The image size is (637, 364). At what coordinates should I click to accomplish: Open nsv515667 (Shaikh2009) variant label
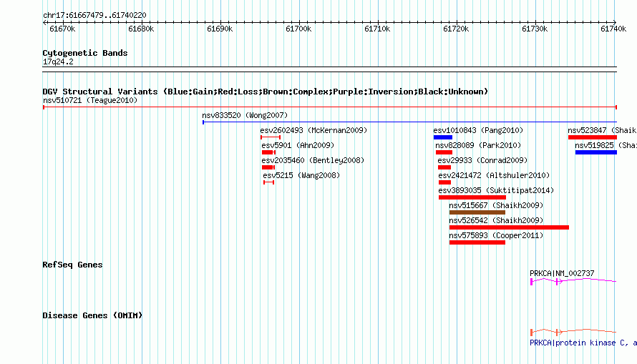(x=496, y=205)
